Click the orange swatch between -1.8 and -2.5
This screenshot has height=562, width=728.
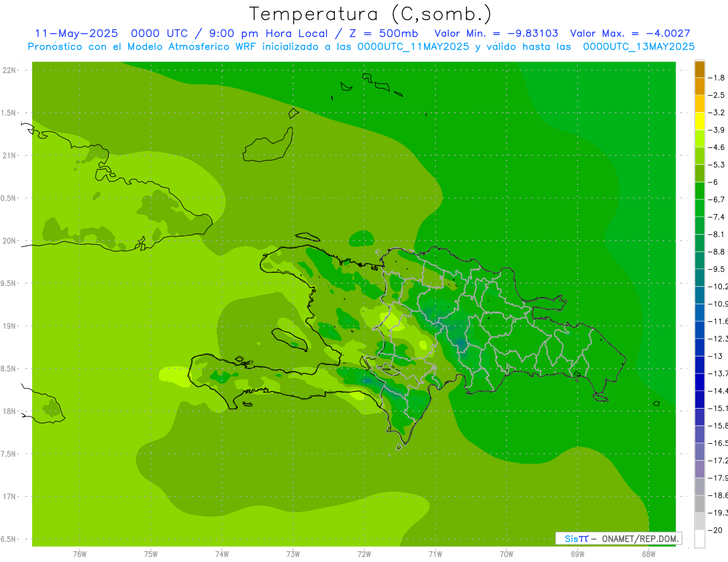coord(699,87)
